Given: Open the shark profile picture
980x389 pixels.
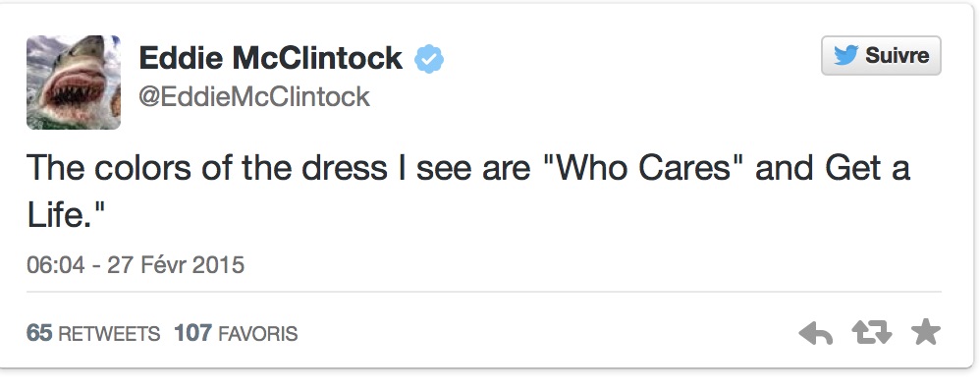Looking at the screenshot, I should click(x=73, y=82).
